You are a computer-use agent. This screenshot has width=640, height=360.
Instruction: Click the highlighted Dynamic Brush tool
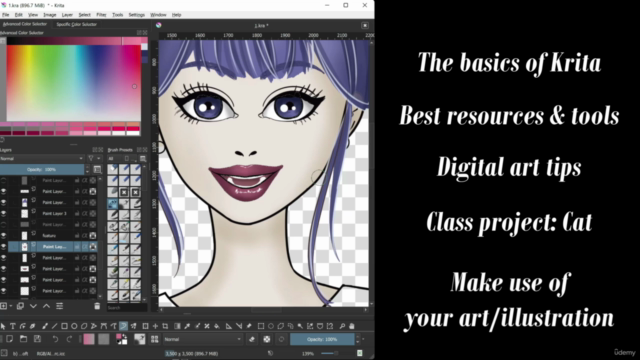click(x=123, y=326)
